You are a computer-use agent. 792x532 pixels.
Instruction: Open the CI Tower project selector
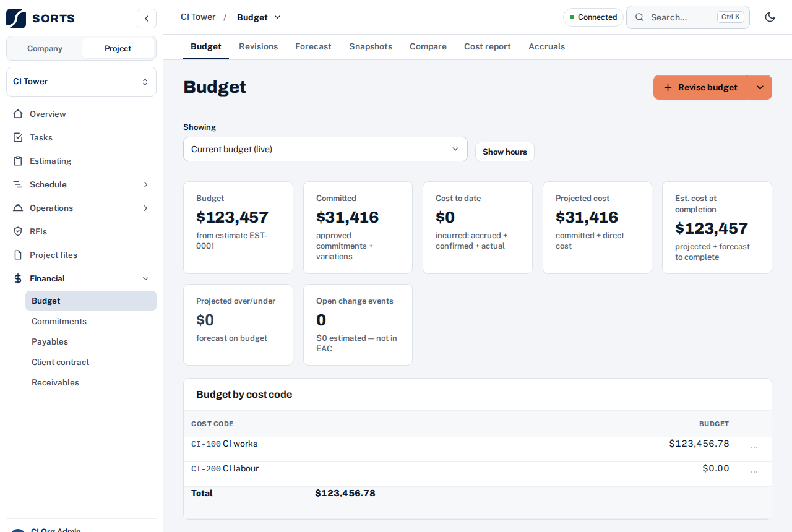[x=81, y=82]
